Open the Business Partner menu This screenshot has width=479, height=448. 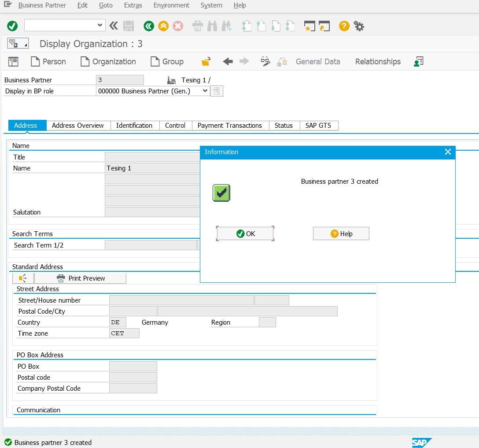tap(42, 5)
